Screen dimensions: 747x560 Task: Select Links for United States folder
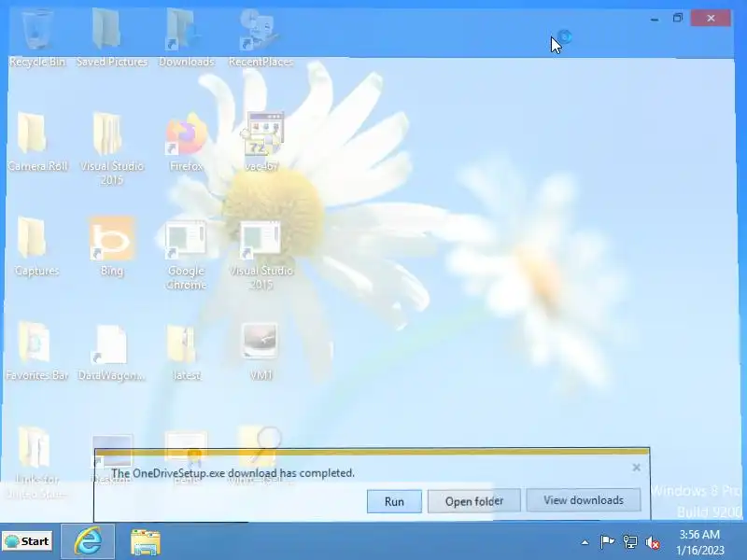point(37,462)
